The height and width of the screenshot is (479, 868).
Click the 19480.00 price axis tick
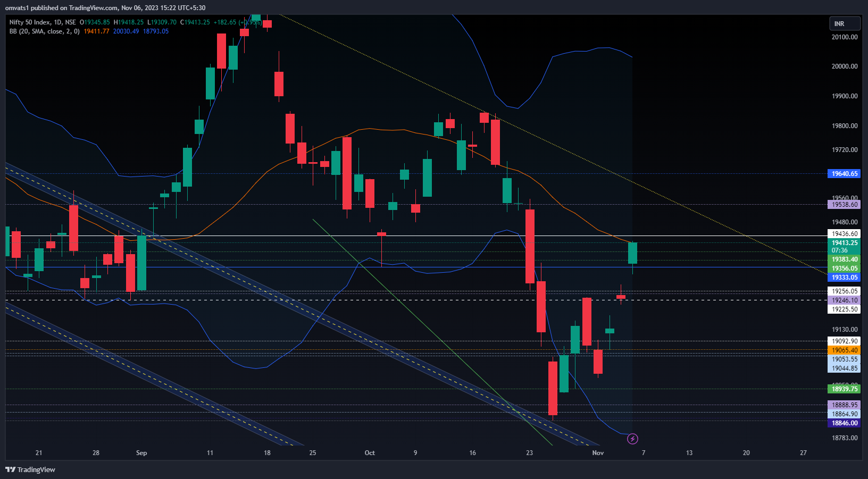(x=845, y=222)
